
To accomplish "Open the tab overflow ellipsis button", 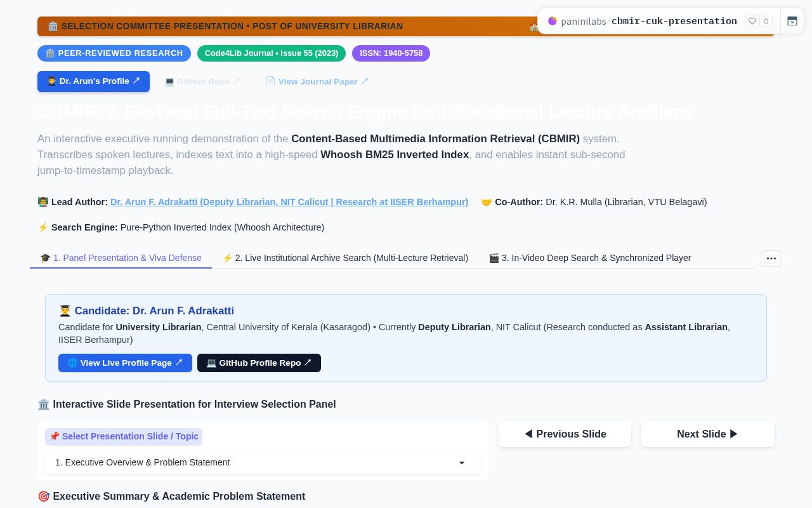I will pyautogui.click(x=771, y=258).
